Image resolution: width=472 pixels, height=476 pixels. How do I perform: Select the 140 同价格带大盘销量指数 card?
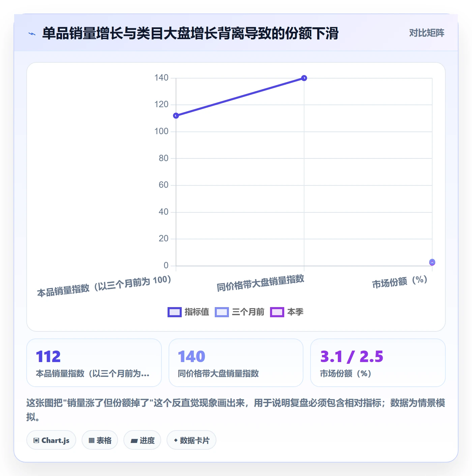[x=236, y=363]
